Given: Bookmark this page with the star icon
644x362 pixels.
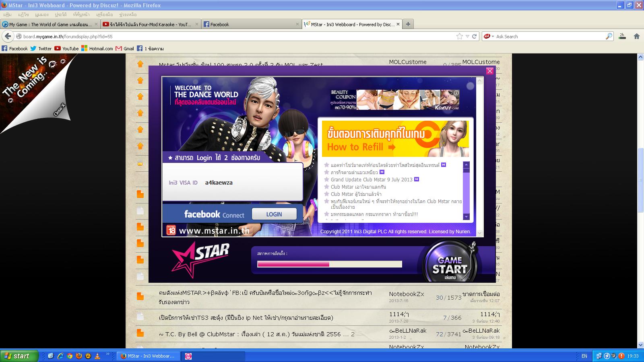Looking at the screenshot, I should pos(460,36).
